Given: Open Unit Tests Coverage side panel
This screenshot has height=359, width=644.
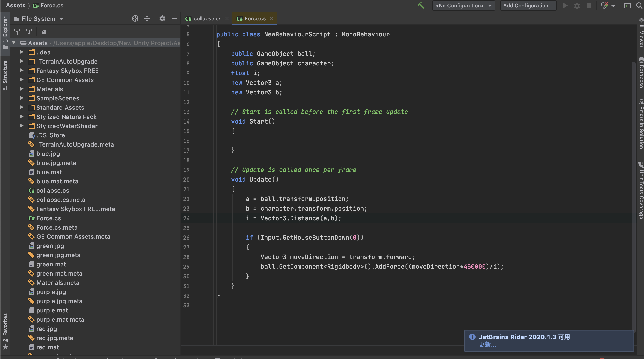Looking at the screenshot, I should 641,191.
